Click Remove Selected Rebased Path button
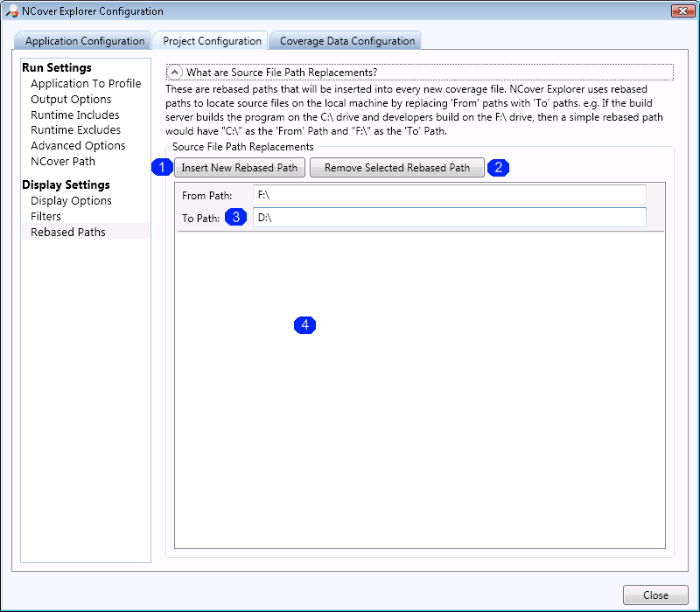The height and width of the screenshot is (612, 700). (397, 168)
